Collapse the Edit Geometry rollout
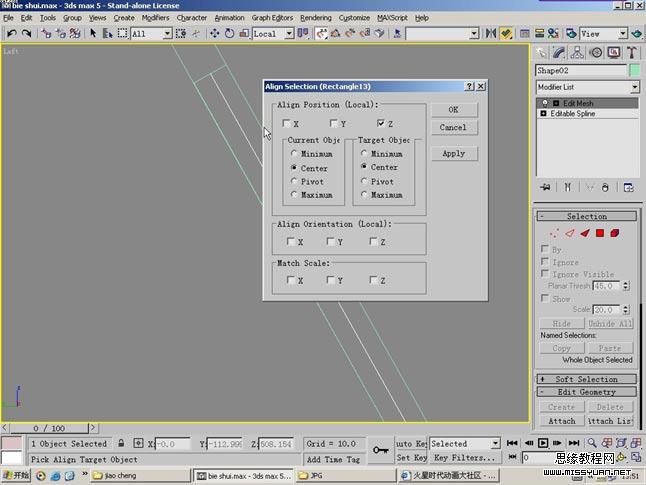Screen dimensions: 646x485 [x=587, y=392]
